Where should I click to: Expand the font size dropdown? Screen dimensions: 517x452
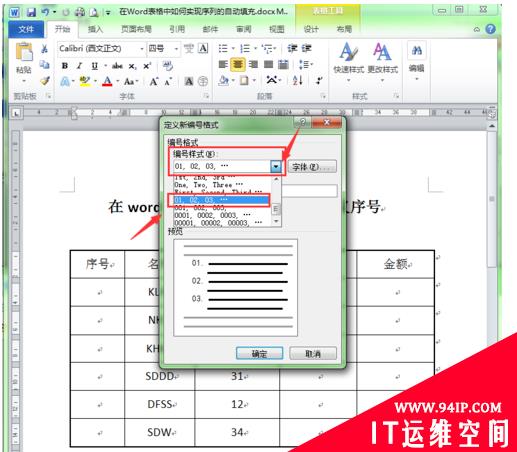(176, 49)
